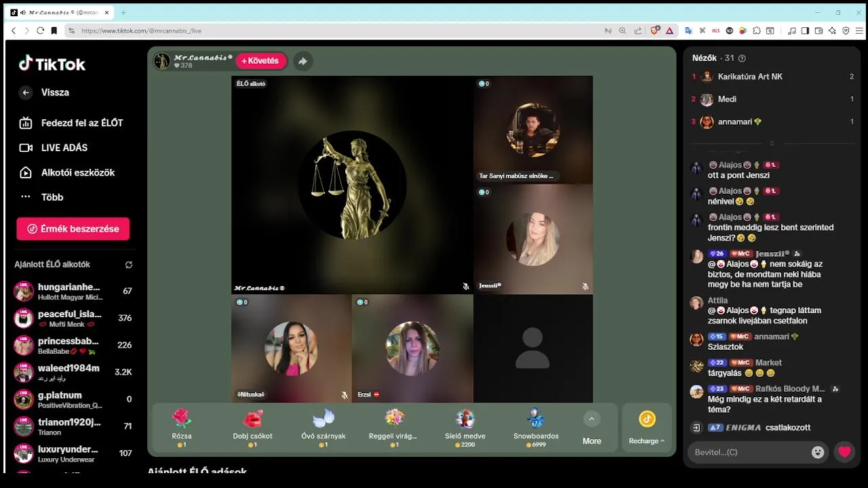The image size is (868, 488).
Task: Open the top viewer Karikatúra Art NK
Action: click(772, 77)
